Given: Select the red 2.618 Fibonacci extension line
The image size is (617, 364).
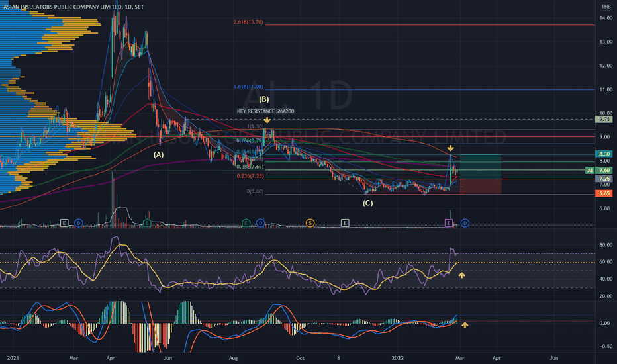Looking at the screenshot, I should click(430, 24).
